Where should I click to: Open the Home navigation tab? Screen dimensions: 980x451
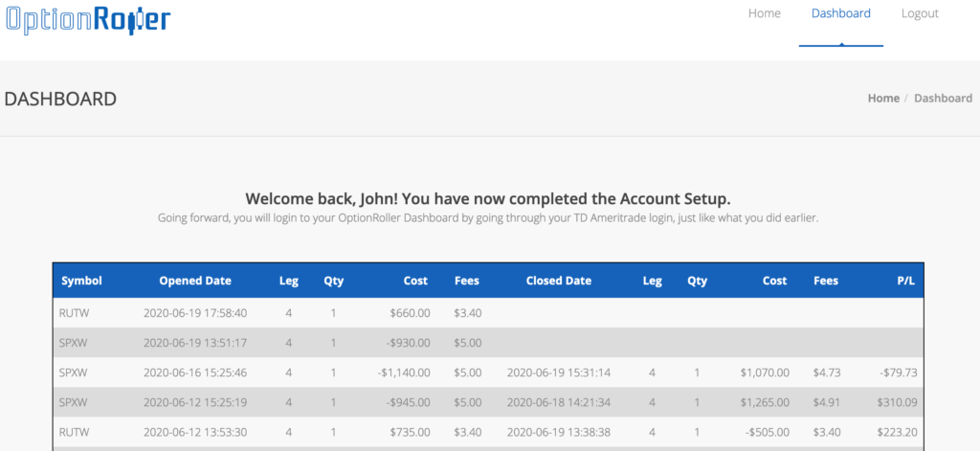[765, 13]
